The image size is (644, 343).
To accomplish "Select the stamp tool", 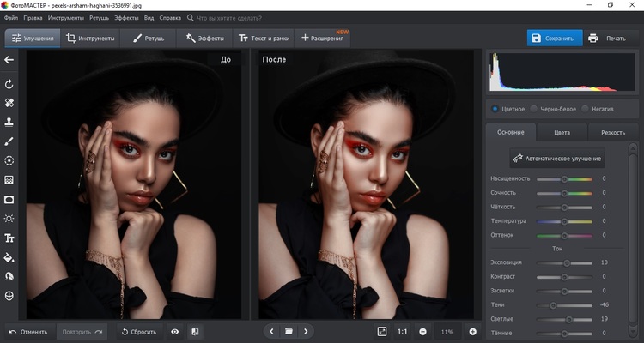I will click(9, 122).
